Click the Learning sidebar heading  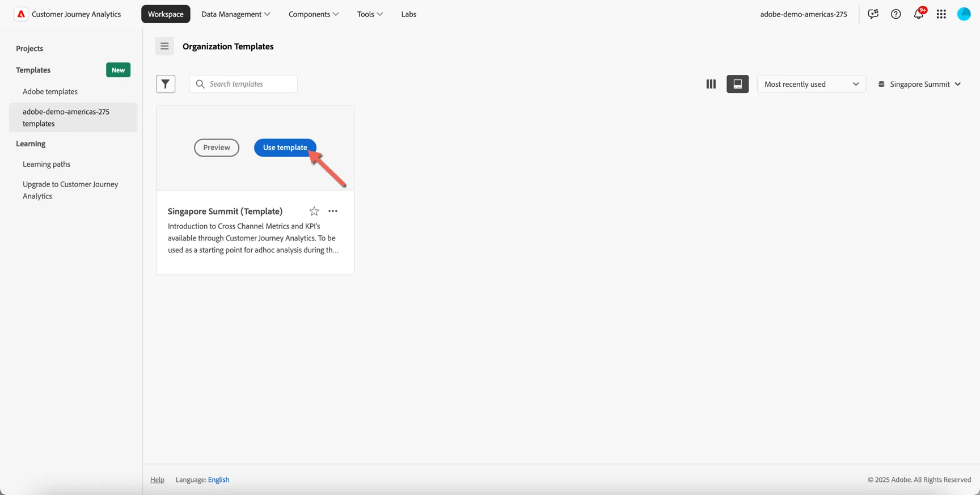(x=31, y=144)
